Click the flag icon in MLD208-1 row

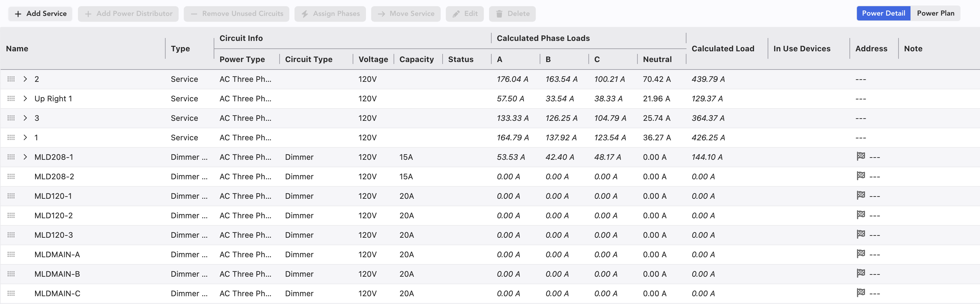(861, 156)
